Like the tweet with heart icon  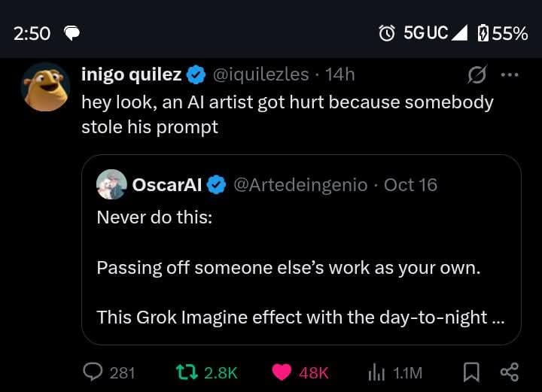pyautogui.click(x=281, y=372)
